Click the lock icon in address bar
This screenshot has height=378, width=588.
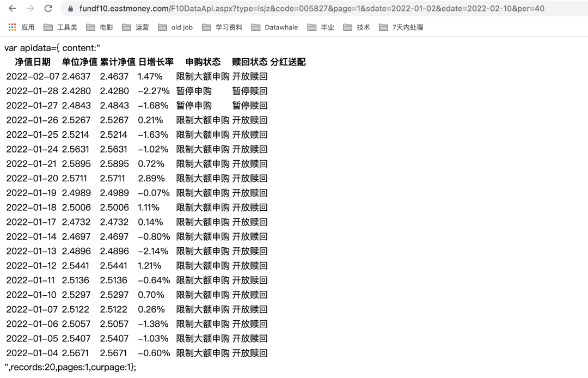click(x=70, y=9)
